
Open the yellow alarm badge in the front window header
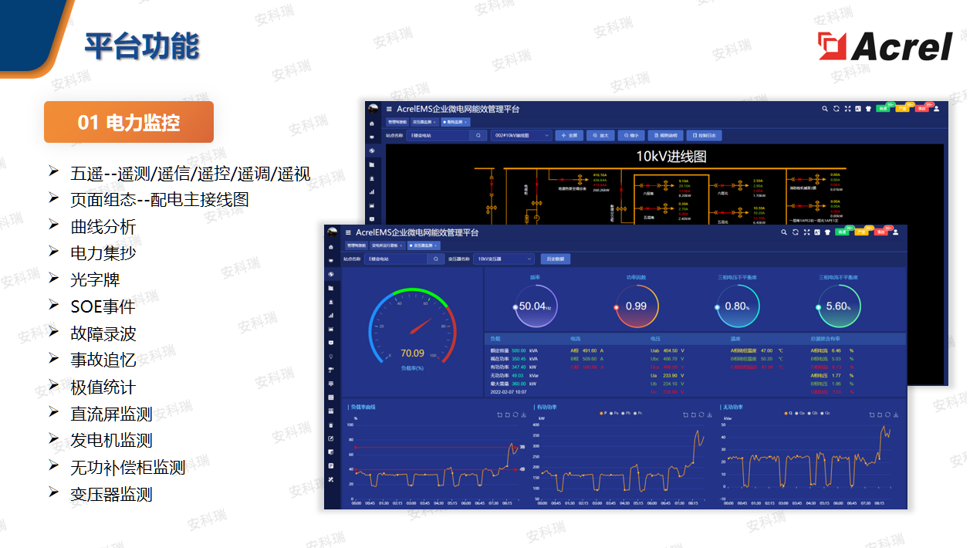(x=861, y=232)
